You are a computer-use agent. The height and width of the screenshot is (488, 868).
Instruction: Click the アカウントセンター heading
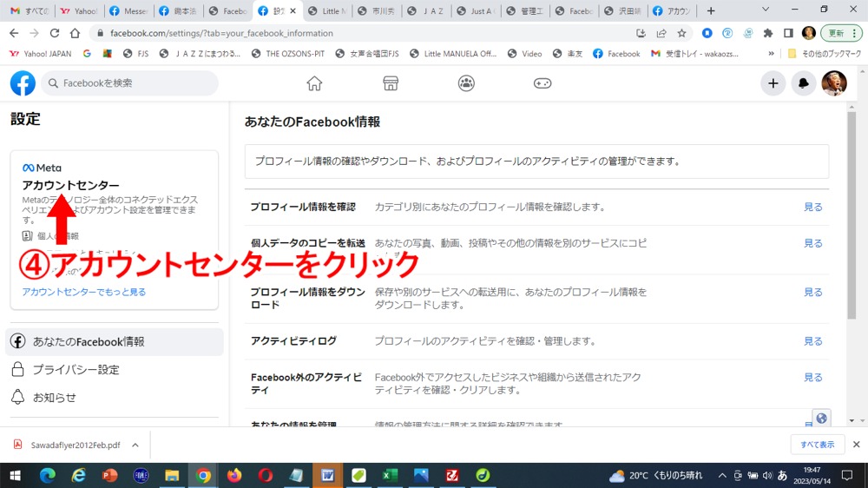(x=71, y=185)
